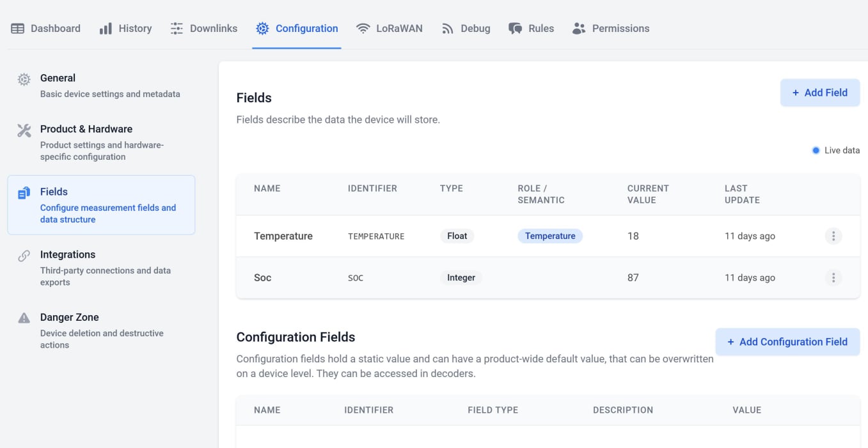
Task: Click the Rules chat bubbles icon
Action: 515,29
